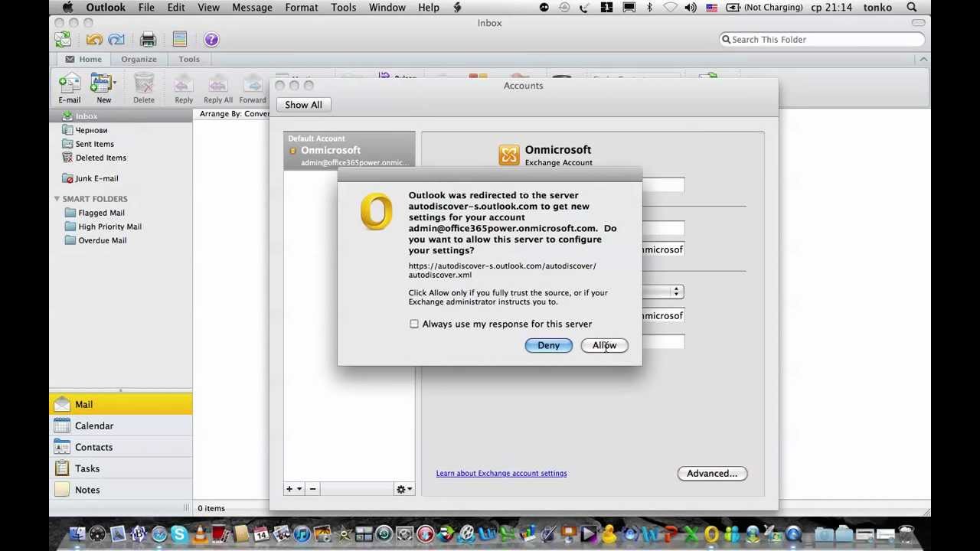
Task: Collapse the SMART FOLDERS section
Action: pos(57,199)
